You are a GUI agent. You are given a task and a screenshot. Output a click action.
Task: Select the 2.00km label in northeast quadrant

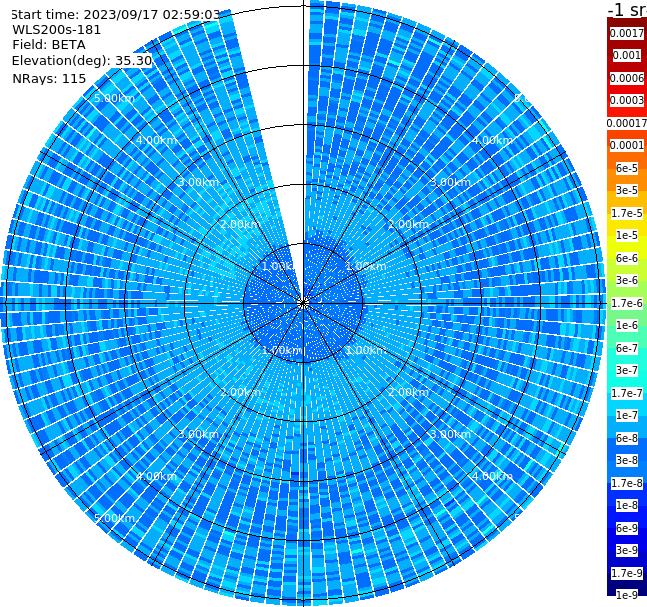pos(408,224)
